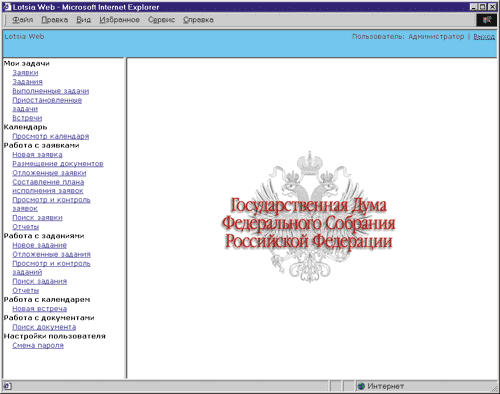Screen dimensions: 500x394
Task: Maximize the Internet Explorer window
Action: (482, 7)
